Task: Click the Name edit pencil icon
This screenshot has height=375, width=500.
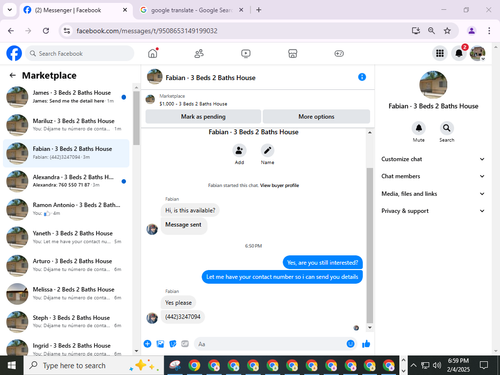Action: point(267,151)
